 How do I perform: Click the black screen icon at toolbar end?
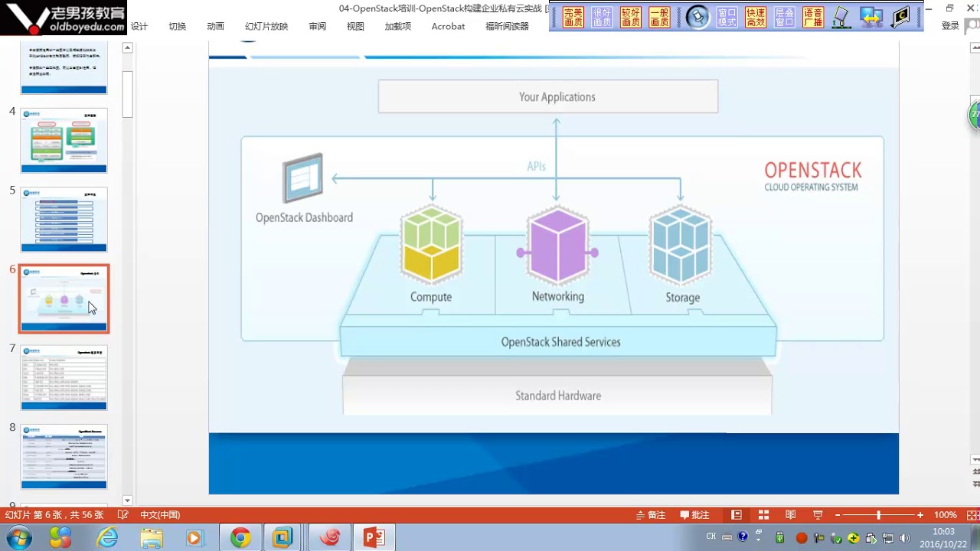[901, 17]
